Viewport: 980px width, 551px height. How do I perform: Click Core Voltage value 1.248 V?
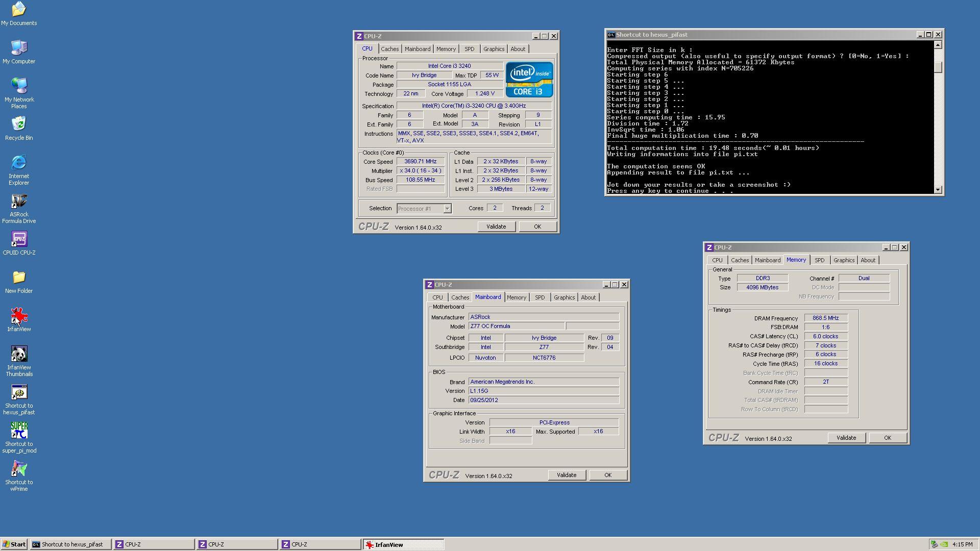[484, 94]
